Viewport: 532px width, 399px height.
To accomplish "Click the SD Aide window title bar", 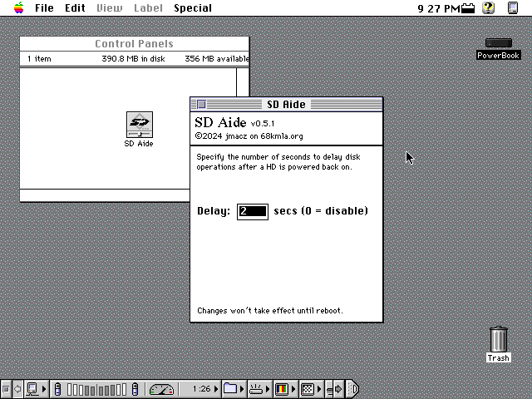I will coord(286,104).
